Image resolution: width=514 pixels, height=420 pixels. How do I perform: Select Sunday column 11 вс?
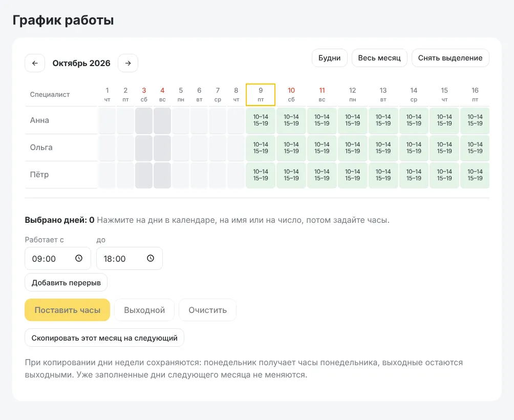[322, 94]
